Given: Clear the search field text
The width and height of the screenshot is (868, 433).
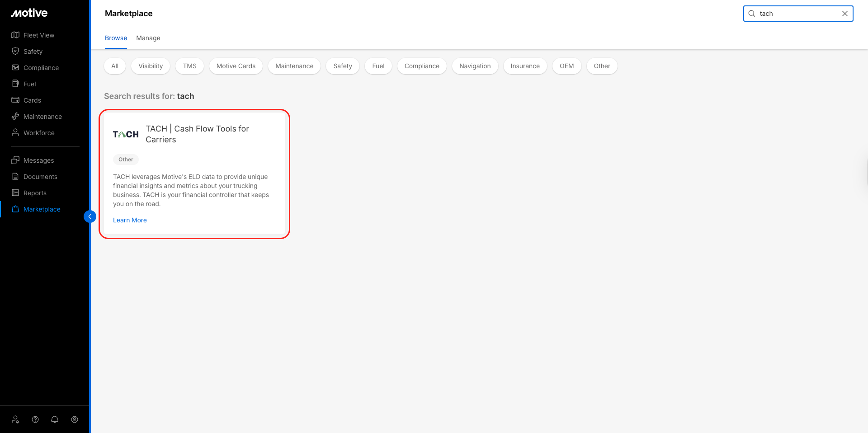Looking at the screenshot, I should 845,14.
